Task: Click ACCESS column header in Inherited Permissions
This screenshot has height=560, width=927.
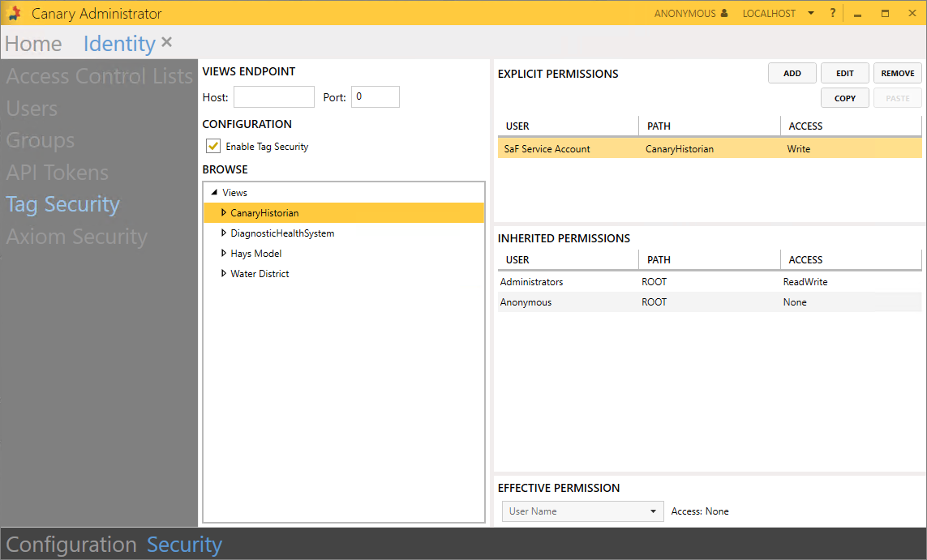Action: tap(852, 259)
